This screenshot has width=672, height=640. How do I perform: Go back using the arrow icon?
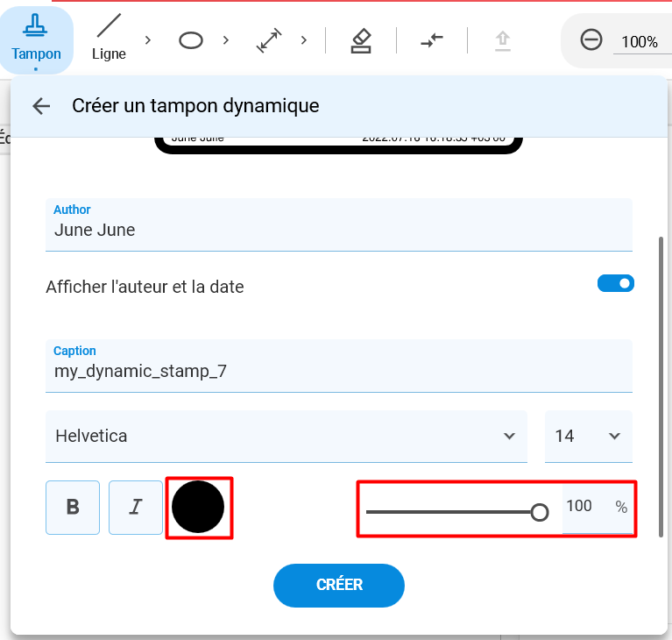pyautogui.click(x=41, y=106)
